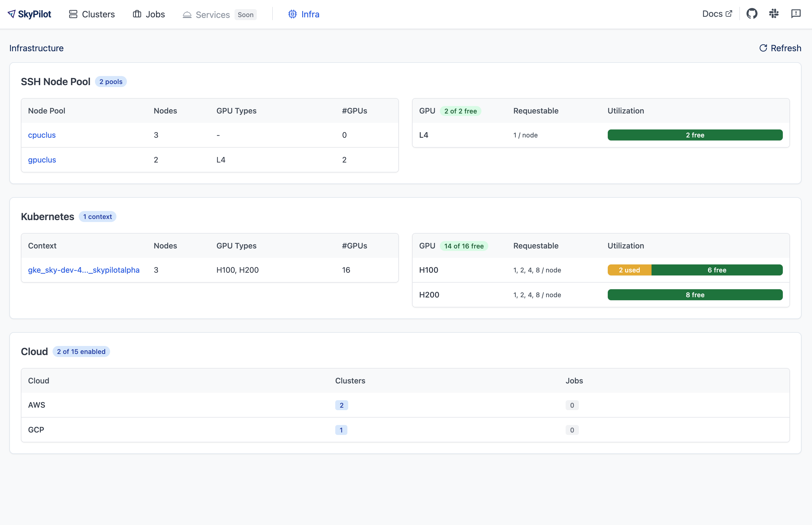812x525 pixels.
Task: Click the H100 1, 2, 4, 8 / node value
Action: (537, 270)
